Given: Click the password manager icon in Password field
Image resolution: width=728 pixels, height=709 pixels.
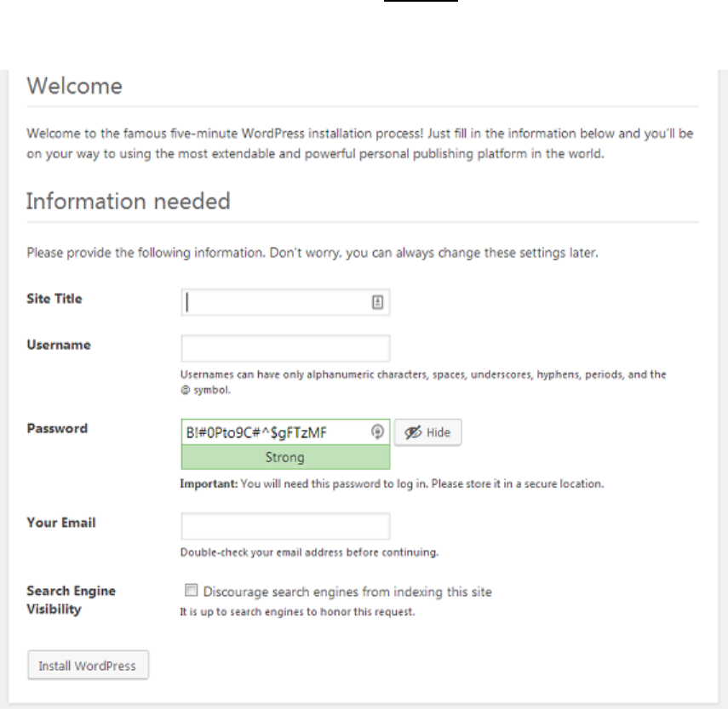Looking at the screenshot, I should tap(377, 432).
